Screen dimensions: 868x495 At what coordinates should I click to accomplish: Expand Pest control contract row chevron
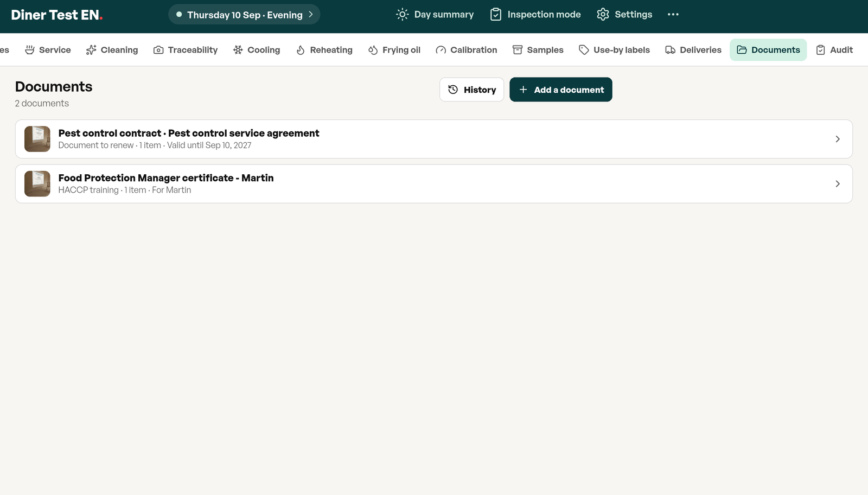click(838, 139)
